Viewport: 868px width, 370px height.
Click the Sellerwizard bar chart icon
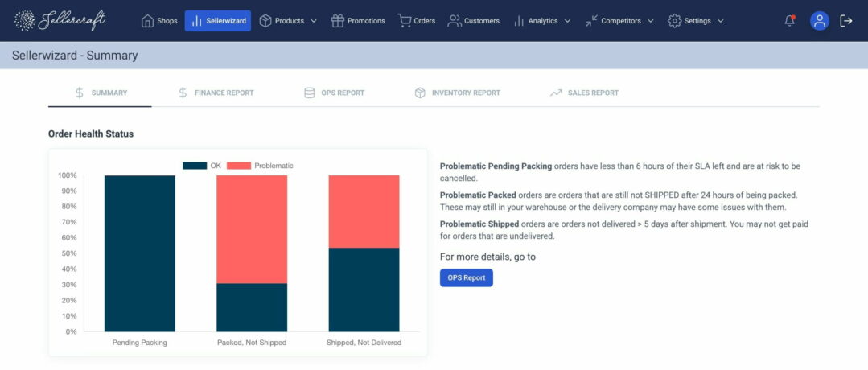[x=196, y=21]
